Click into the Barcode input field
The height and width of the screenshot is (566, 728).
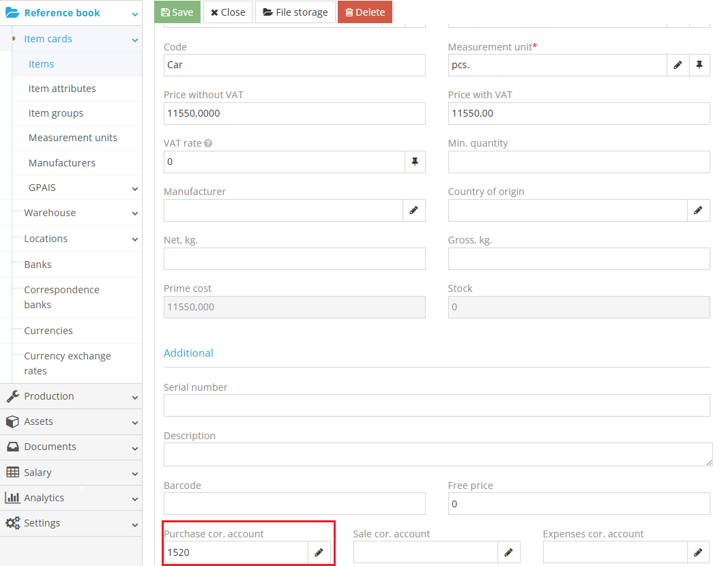[x=294, y=504]
